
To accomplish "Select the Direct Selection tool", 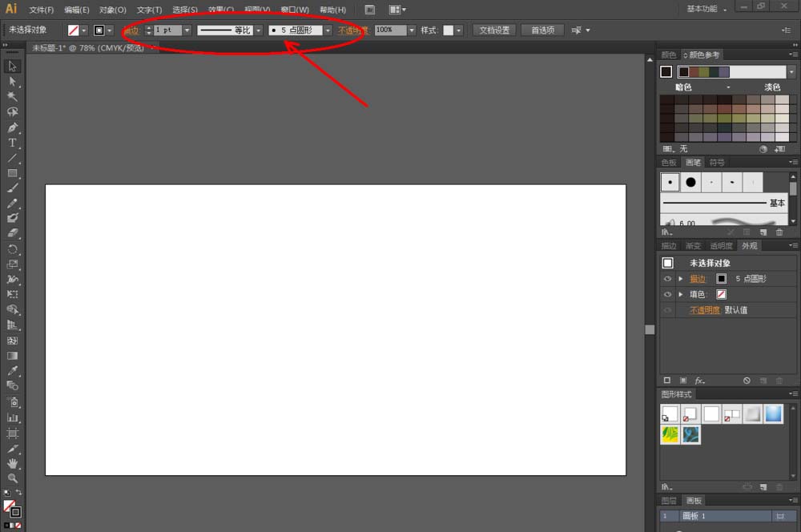I will coord(12,81).
